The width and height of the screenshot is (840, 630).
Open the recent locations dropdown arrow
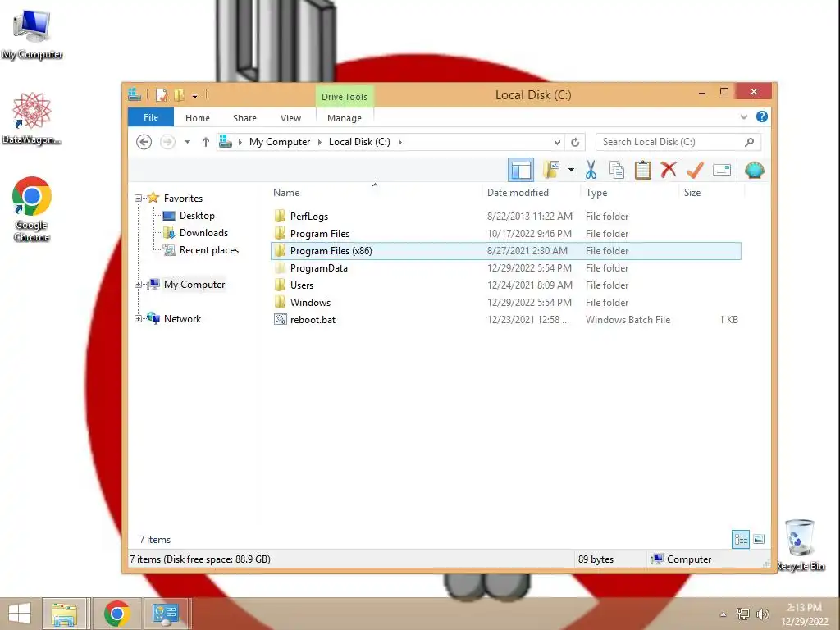pos(187,142)
